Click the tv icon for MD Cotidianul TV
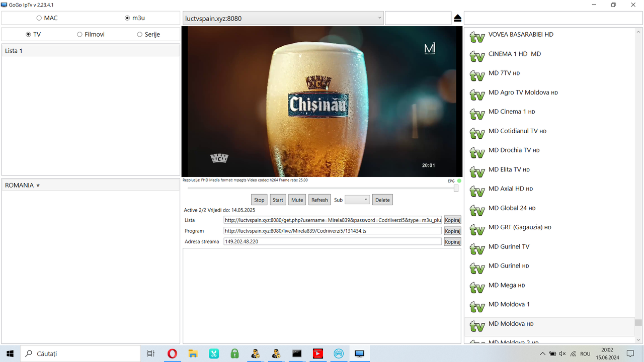 point(477,134)
